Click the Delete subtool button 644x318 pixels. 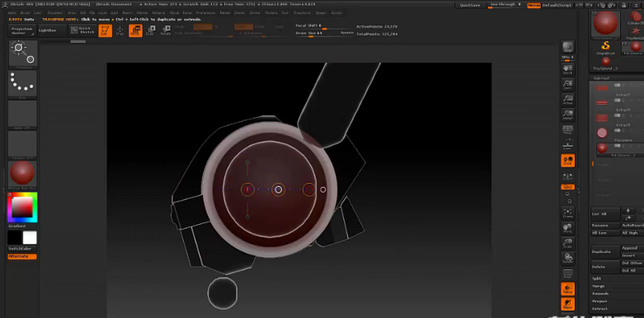(605, 267)
